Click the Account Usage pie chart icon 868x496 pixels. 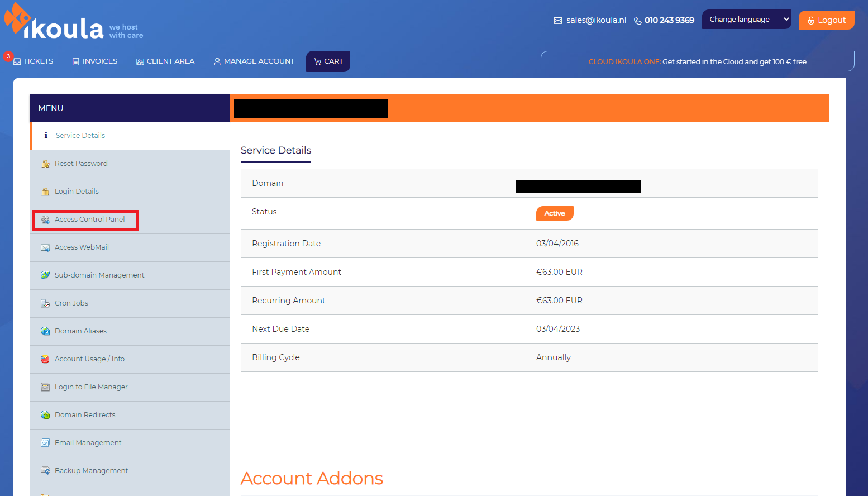(45, 359)
